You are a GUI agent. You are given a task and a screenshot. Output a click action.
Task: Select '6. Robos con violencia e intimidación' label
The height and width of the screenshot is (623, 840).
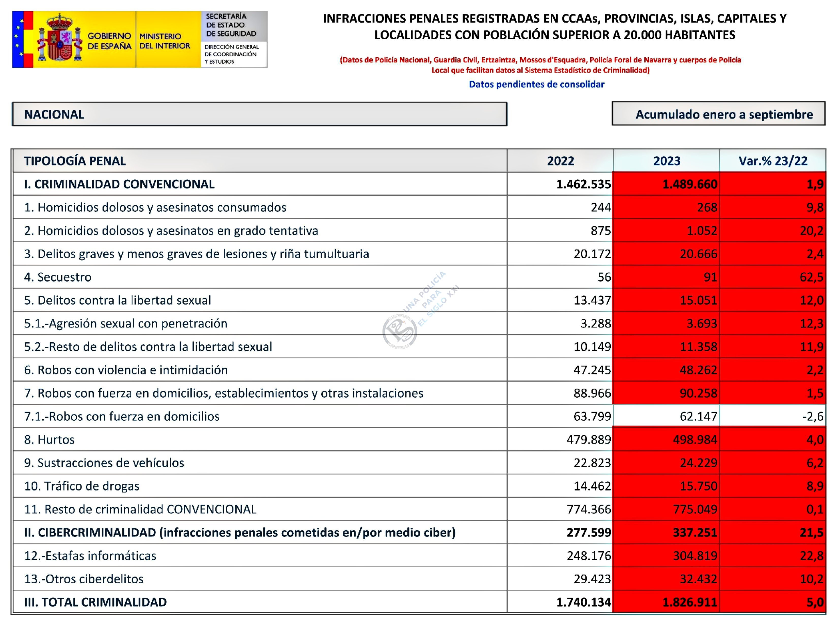(x=126, y=370)
